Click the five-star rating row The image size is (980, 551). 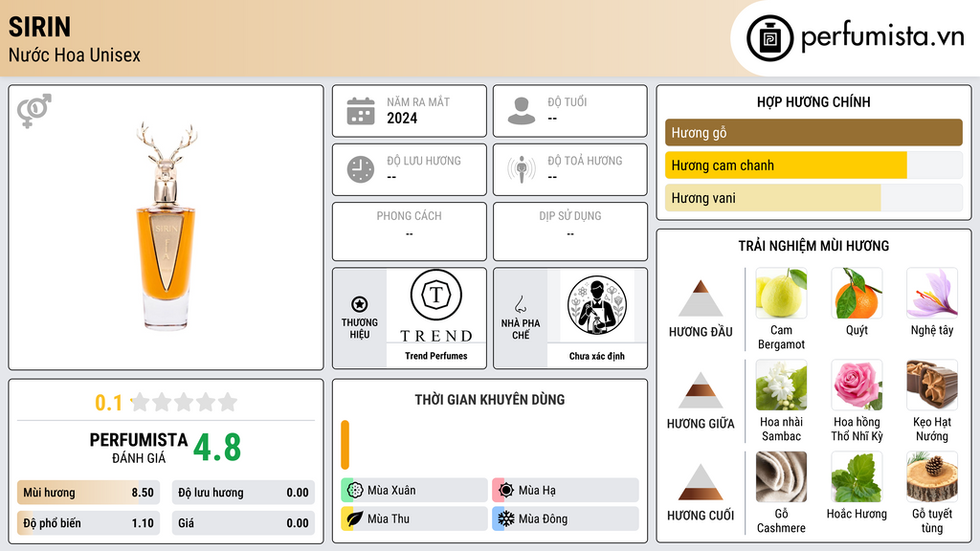(184, 403)
